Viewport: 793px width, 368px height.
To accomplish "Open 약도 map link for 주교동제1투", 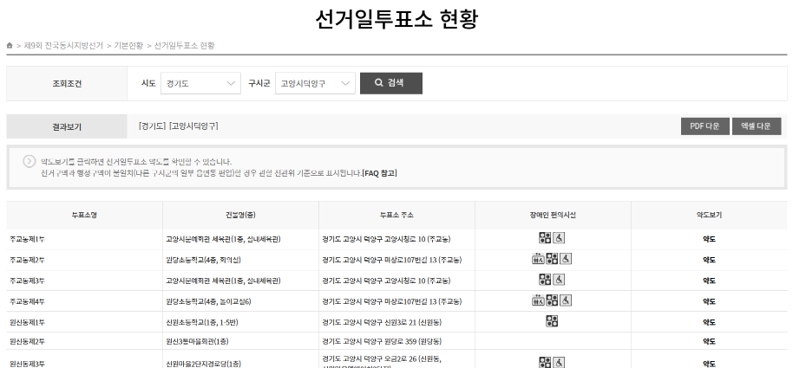I will click(709, 240).
